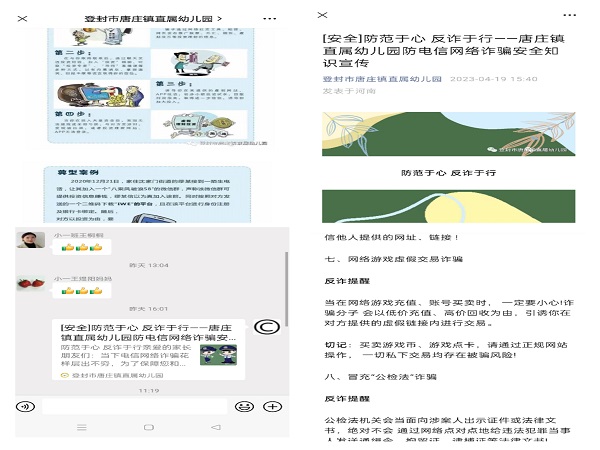Click police cartoon thumbnail in shared card

[x=218, y=355]
